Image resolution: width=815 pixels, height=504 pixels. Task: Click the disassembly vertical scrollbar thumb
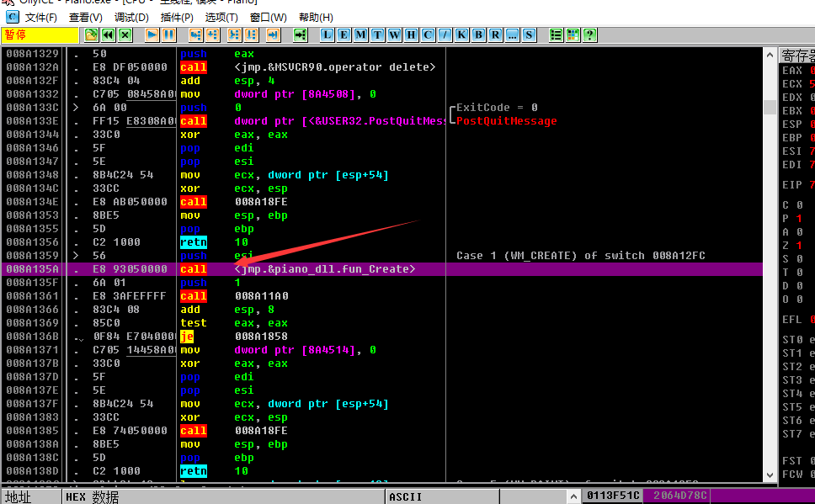pos(770,107)
